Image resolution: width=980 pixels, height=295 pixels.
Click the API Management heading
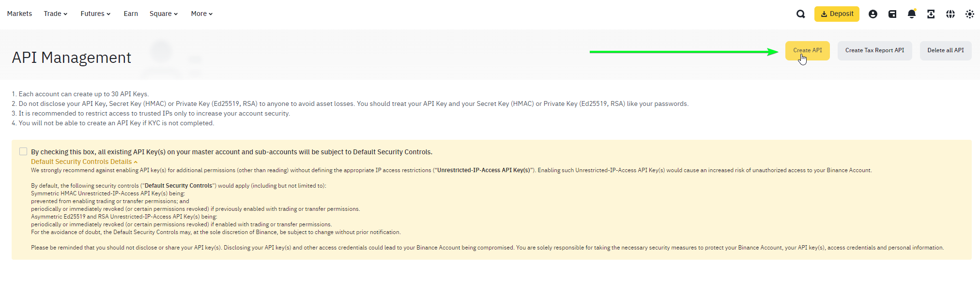[x=72, y=58]
